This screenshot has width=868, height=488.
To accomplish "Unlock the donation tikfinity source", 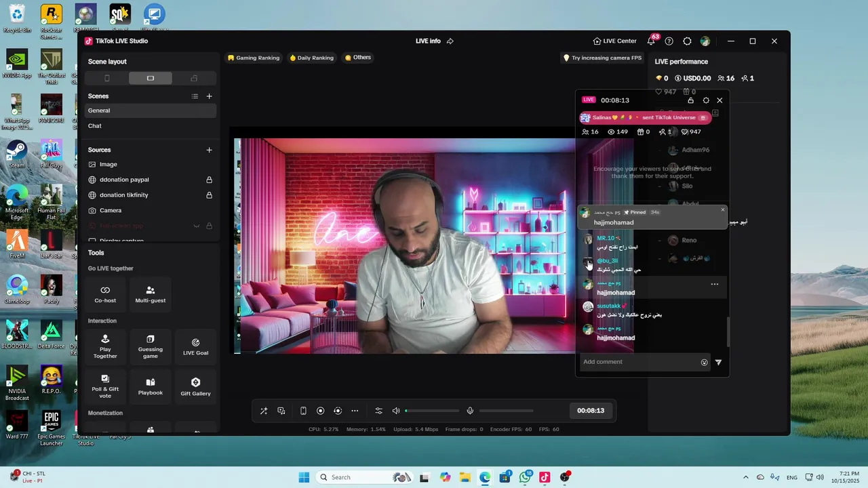I will (209, 195).
